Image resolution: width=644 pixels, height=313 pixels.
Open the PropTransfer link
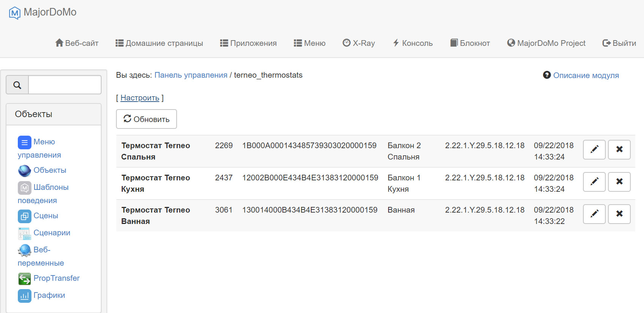click(x=56, y=278)
